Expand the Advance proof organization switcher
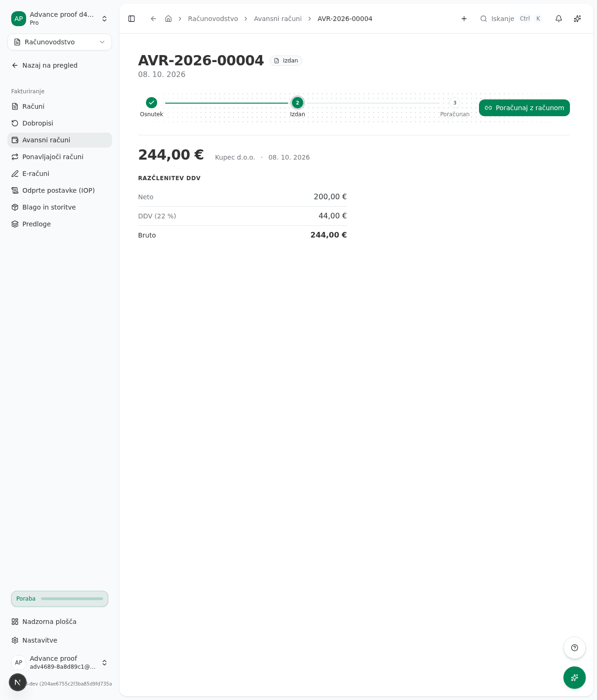This screenshot has width=597, height=700. pyautogui.click(x=60, y=19)
